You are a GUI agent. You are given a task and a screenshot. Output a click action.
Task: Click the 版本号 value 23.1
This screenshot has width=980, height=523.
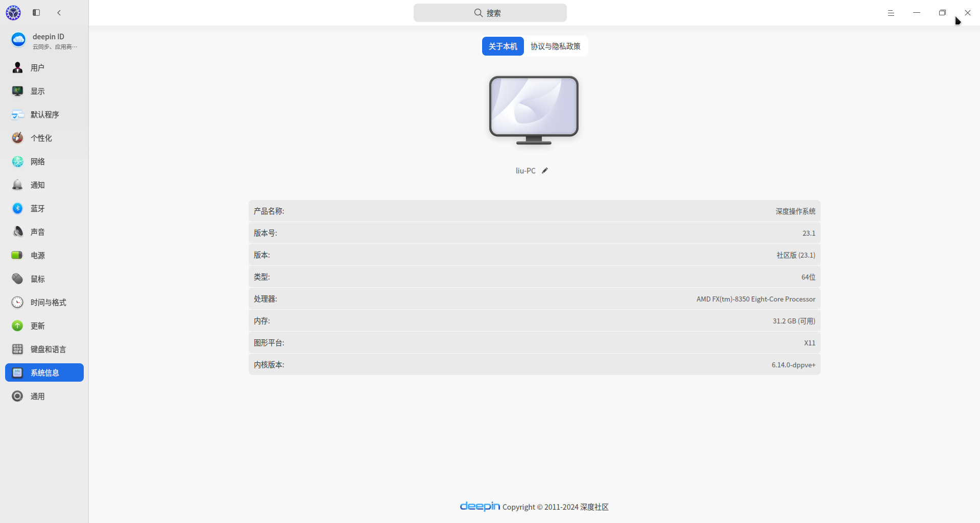(809, 233)
